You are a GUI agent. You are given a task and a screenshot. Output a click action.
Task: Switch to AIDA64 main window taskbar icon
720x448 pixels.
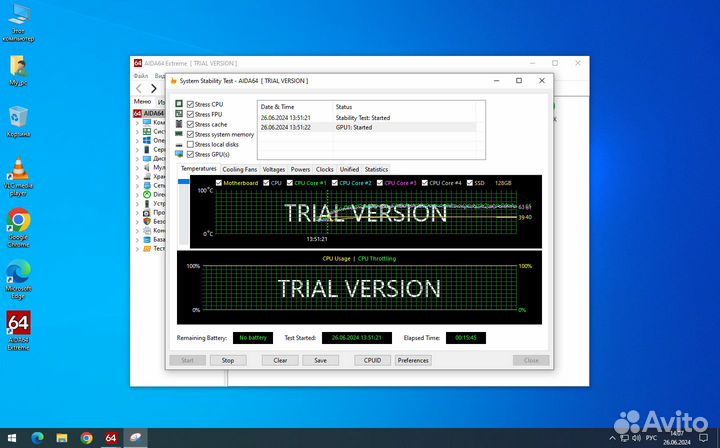tap(111, 438)
